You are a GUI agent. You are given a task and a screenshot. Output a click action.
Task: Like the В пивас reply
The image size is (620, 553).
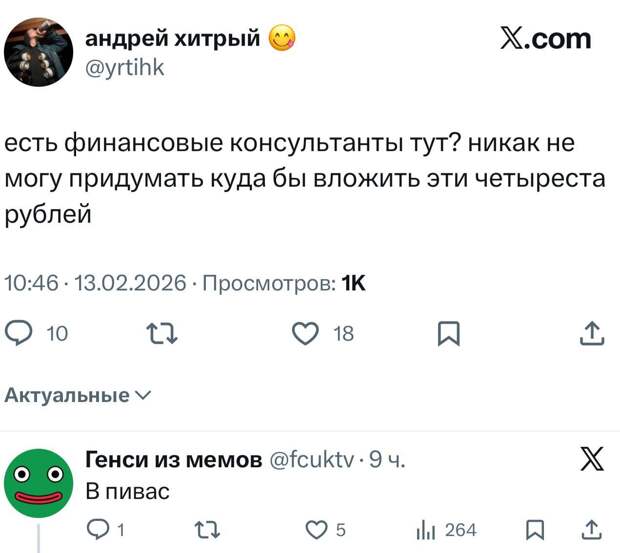pyautogui.click(x=316, y=530)
